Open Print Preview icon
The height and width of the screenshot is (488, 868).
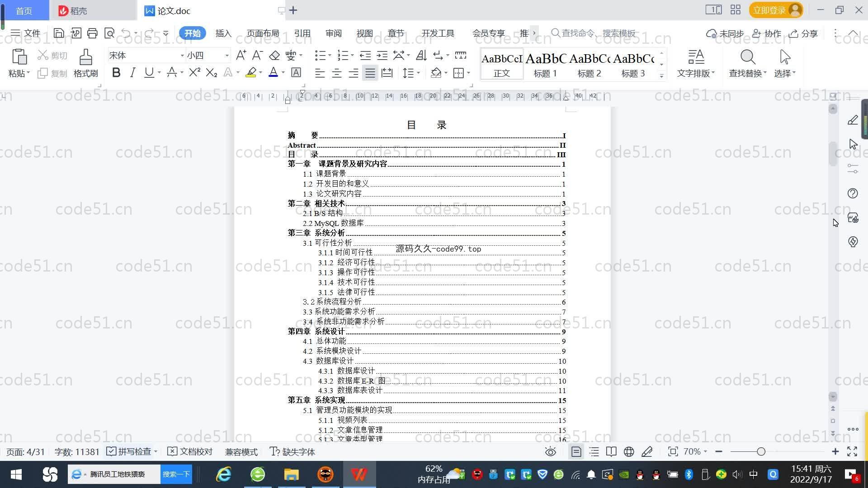click(109, 33)
